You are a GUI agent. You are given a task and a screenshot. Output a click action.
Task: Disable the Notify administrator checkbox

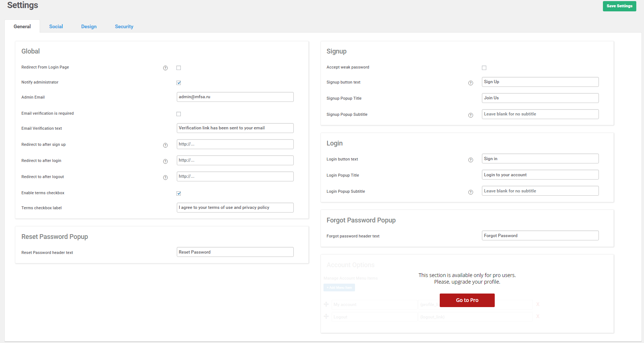tap(179, 83)
